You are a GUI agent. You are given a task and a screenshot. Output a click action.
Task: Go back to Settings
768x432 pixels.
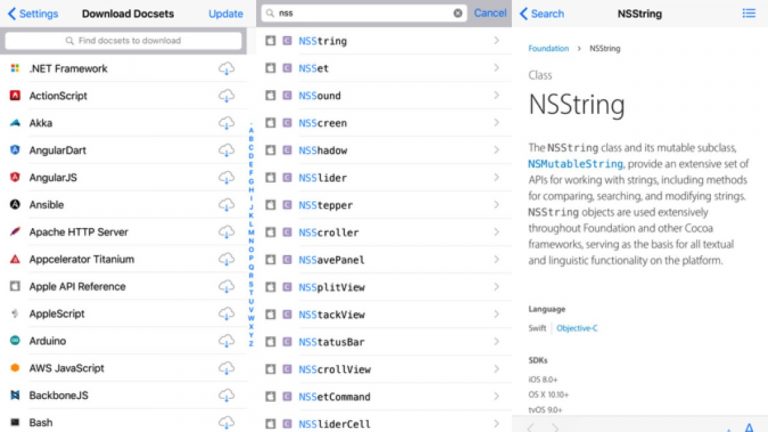pos(33,14)
